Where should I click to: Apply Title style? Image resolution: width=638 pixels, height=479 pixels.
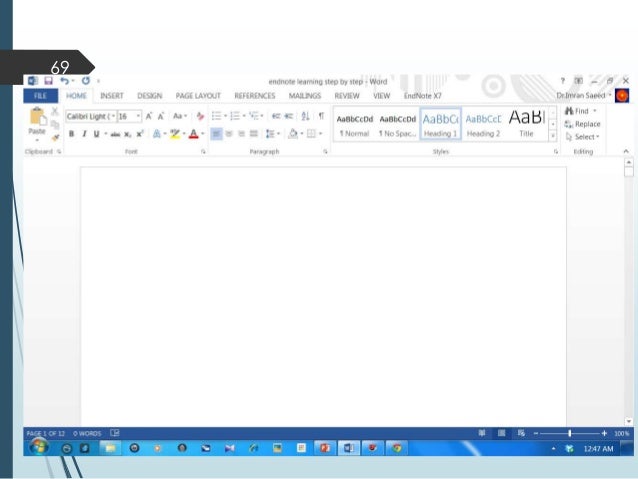(527, 124)
